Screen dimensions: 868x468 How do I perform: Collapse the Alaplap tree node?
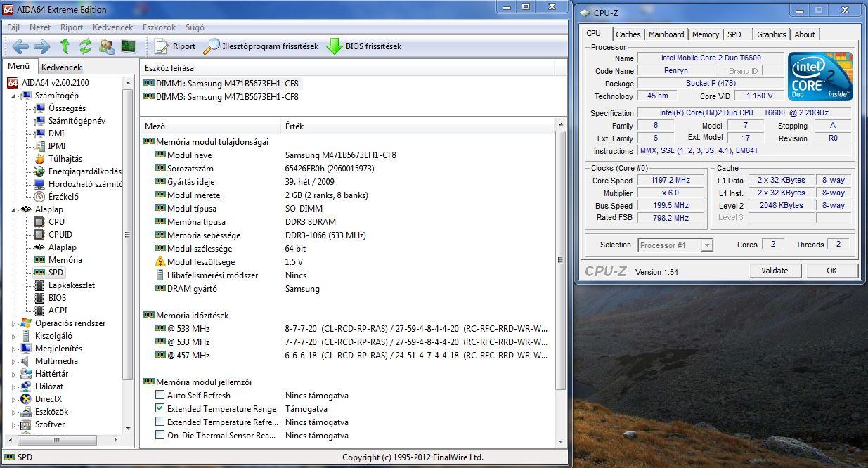14,210
